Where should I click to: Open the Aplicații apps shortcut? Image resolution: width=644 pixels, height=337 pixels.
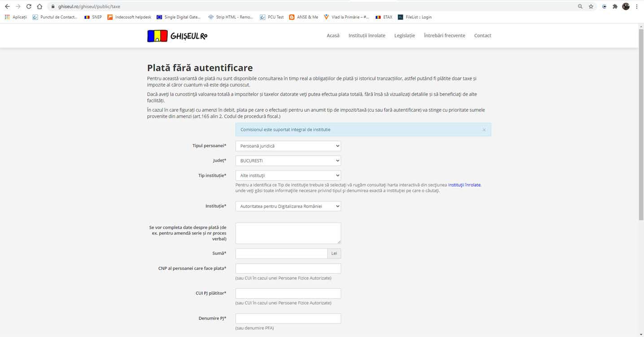[x=16, y=17]
